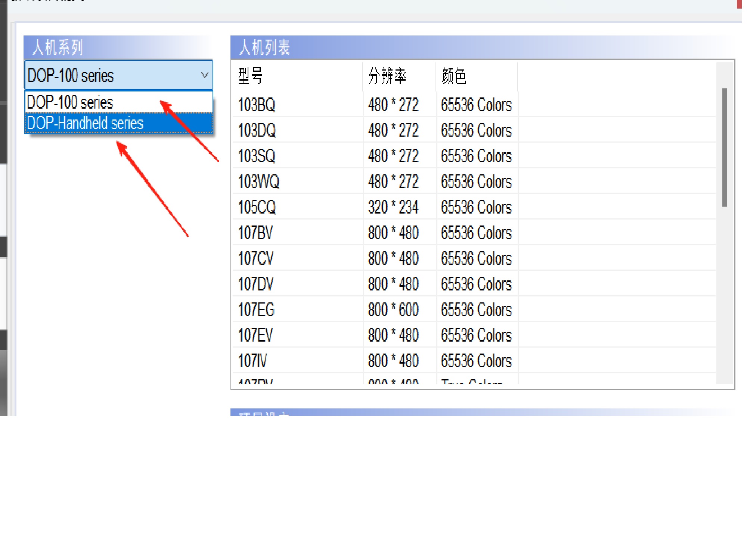This screenshot has width=747, height=560.
Task: Click the scrollbar track below the thumb
Action: coord(725,295)
